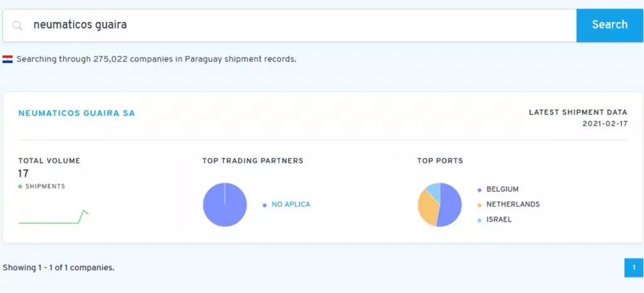The image size is (644, 293).
Task: Click the orange Netherlands pie slice
Action: tap(427, 208)
